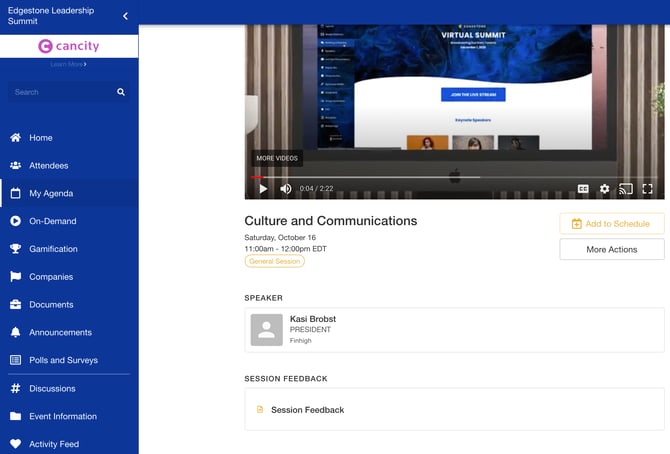Mute the video volume
Viewport: 670px width, 454px height.
point(286,188)
